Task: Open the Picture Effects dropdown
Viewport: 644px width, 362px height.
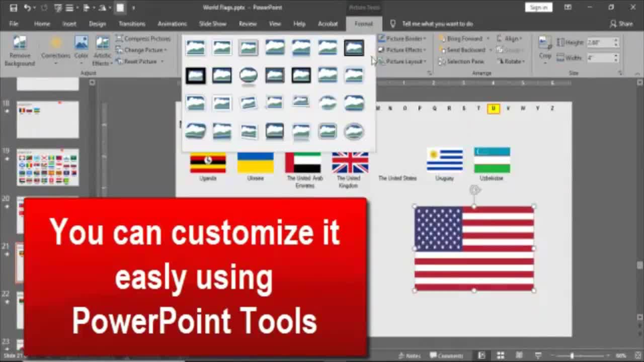Action: (403, 50)
